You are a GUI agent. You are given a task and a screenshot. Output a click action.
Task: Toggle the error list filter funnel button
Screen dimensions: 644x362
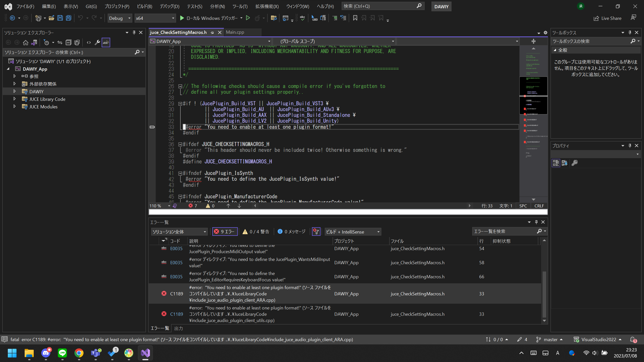[x=316, y=232]
